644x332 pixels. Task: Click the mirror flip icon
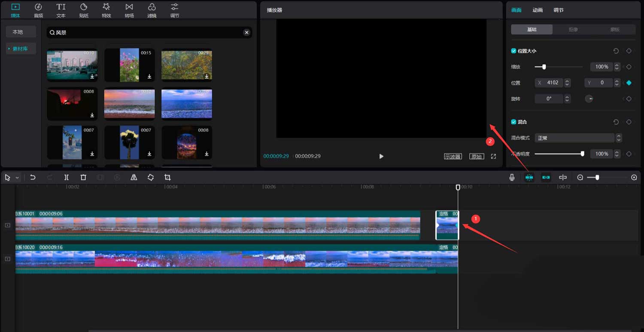point(134,177)
